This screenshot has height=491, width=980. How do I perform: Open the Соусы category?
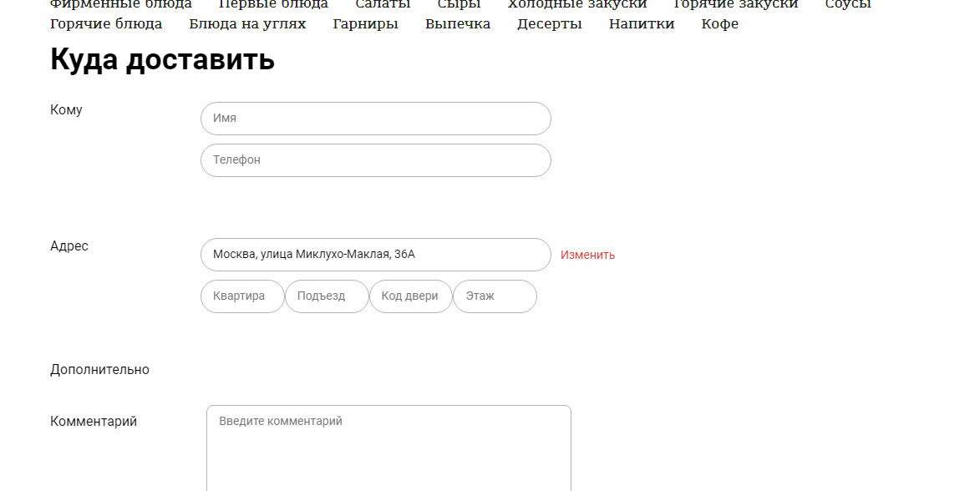tap(847, 4)
